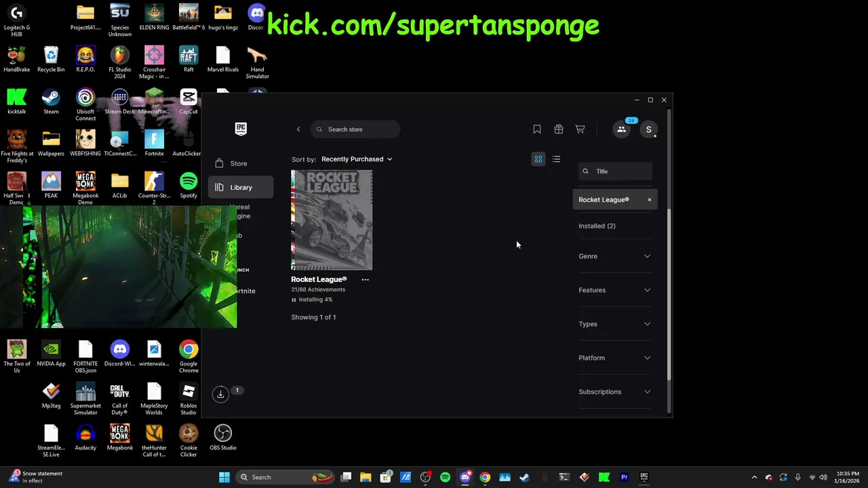Open Epic Games Launcher taskbar icon
The image size is (868, 488).
[x=644, y=477]
